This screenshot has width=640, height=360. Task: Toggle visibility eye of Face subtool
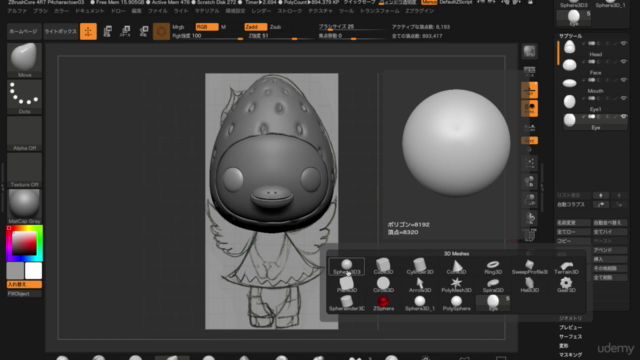tap(623, 62)
